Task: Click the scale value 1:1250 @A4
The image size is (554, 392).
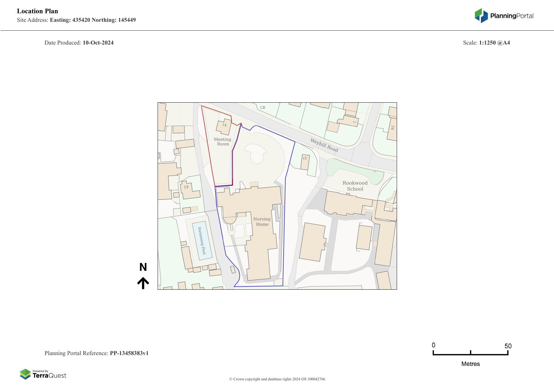Action: [x=494, y=43]
